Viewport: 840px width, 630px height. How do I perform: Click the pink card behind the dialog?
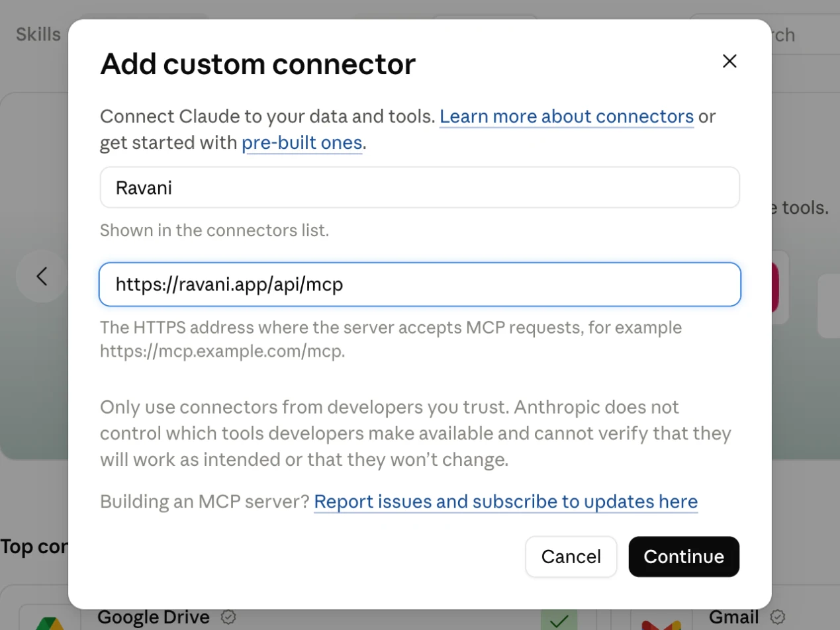point(775,288)
